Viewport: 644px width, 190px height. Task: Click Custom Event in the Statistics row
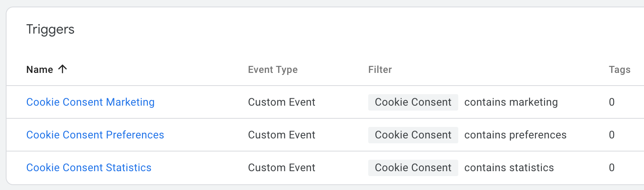point(281,167)
